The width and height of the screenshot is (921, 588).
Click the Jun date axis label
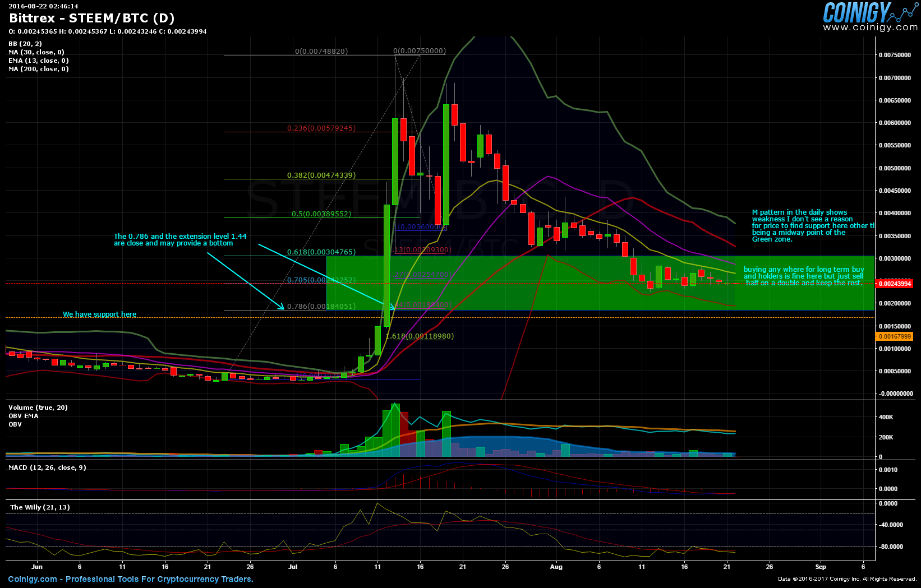coord(36,567)
